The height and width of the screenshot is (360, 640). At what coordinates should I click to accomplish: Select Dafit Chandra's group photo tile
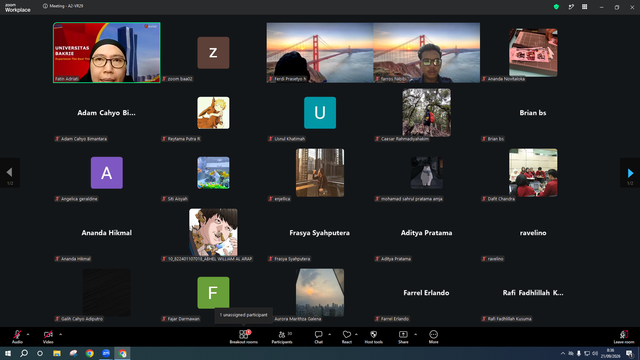(x=533, y=173)
